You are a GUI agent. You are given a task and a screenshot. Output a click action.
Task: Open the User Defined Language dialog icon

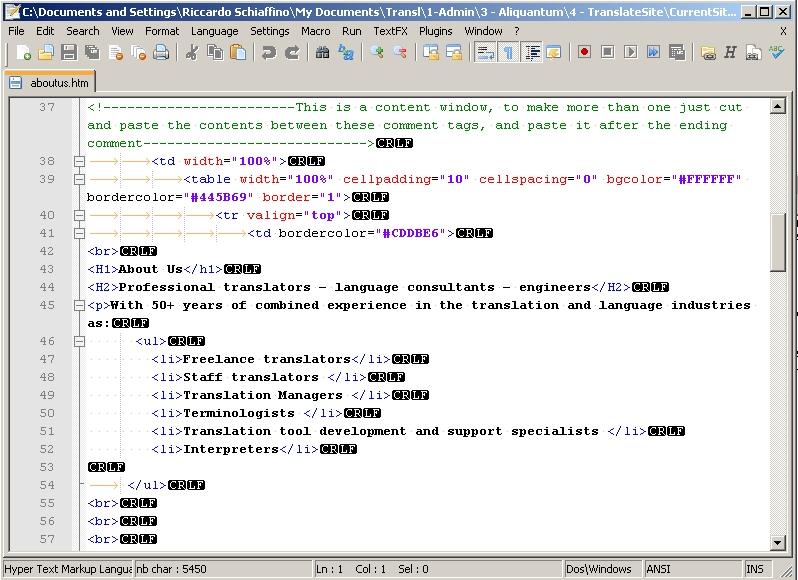click(x=554, y=52)
